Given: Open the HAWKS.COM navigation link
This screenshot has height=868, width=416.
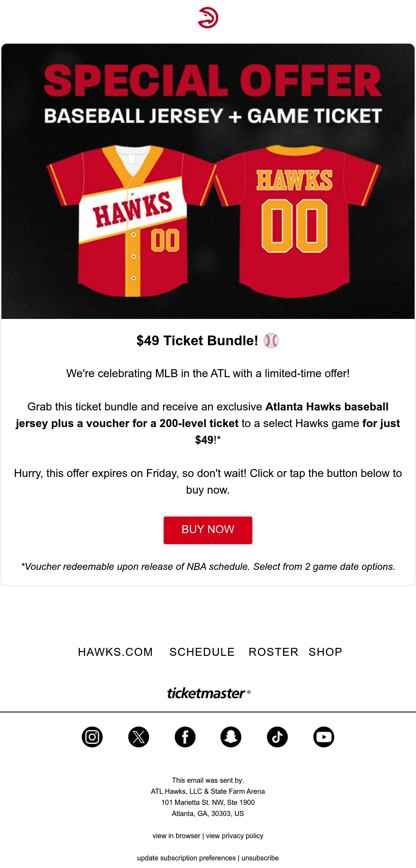Looking at the screenshot, I should click(x=115, y=652).
